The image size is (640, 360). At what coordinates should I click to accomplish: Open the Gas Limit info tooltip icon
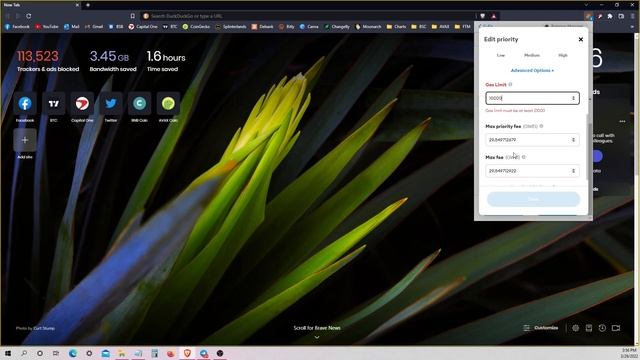coord(510,84)
